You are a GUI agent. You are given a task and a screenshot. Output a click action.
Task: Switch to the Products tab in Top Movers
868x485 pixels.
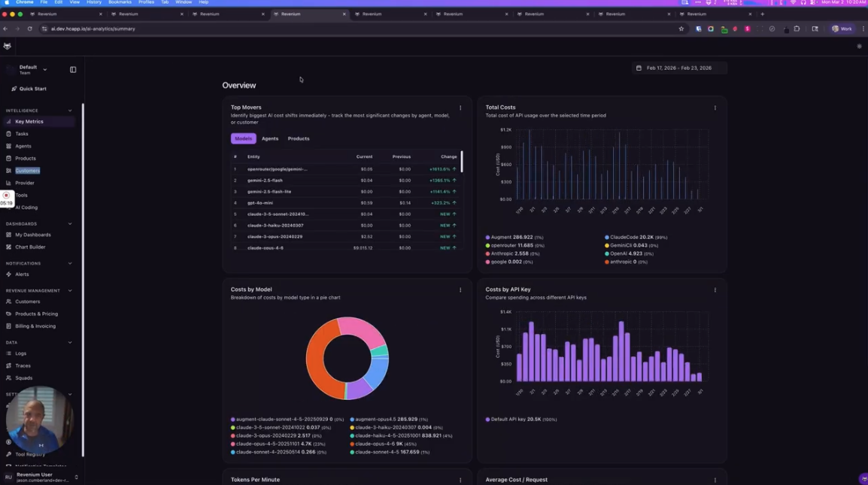(298, 138)
